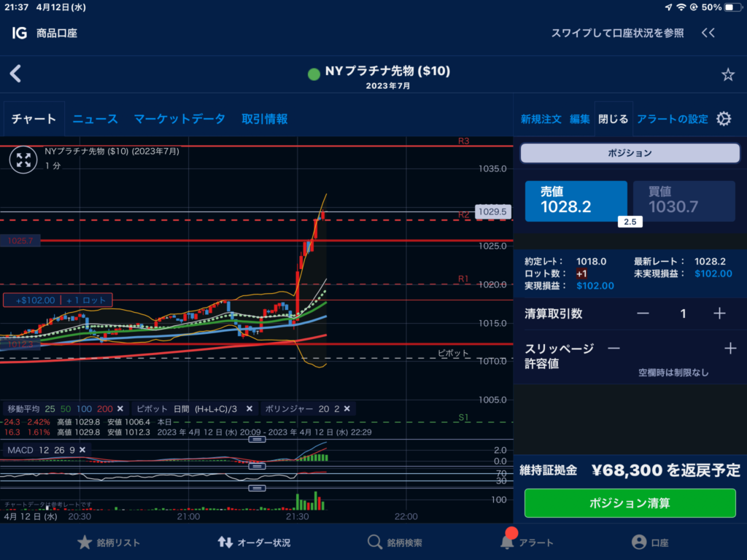Remove the 移動平均 indicator

pos(120,409)
